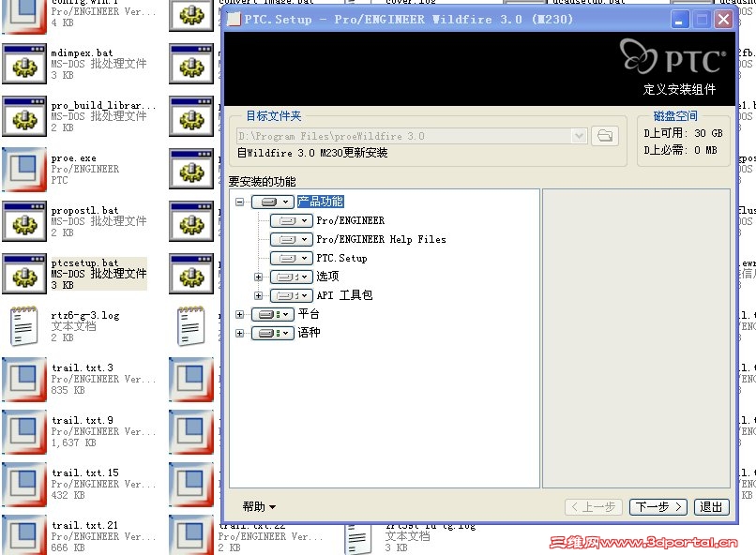756x555 pixels.
Task: Select trail.txt.21 file icon
Action: [x=24, y=535]
